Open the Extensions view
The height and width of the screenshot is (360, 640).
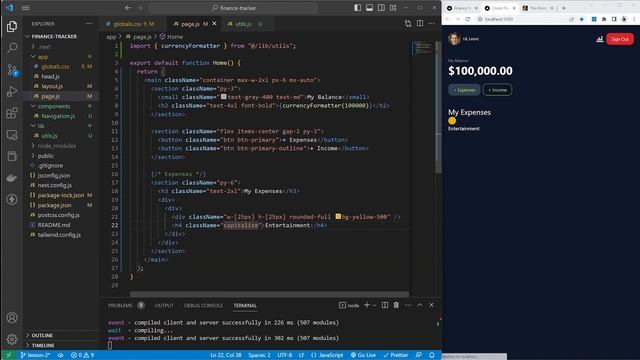pyautogui.click(x=12, y=113)
